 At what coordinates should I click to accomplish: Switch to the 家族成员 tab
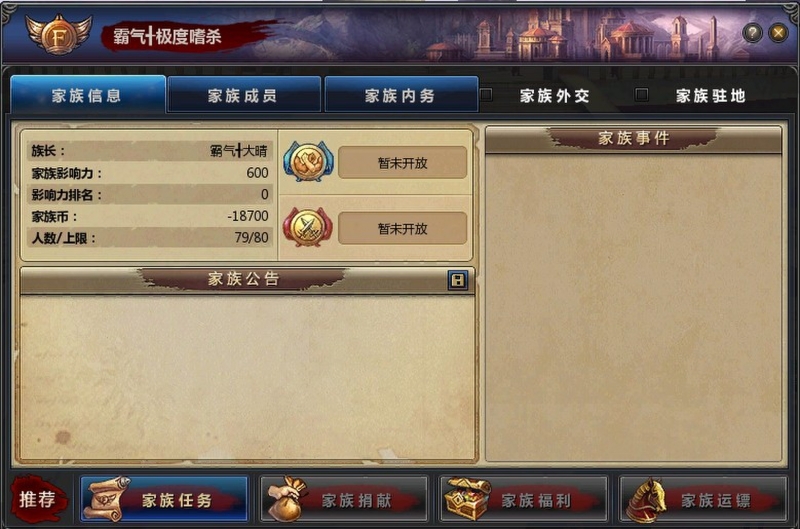click(x=244, y=95)
